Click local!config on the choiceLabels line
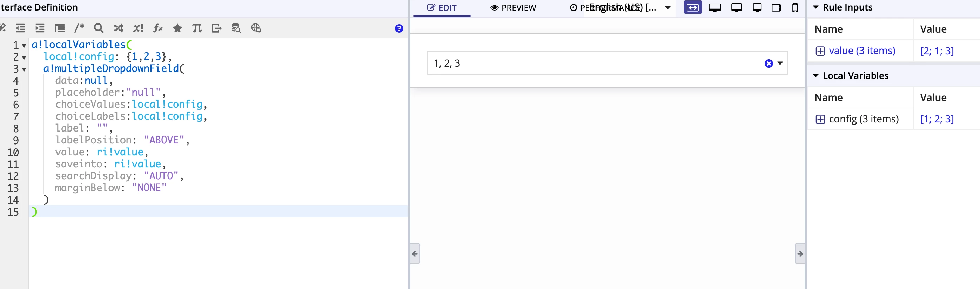 (x=167, y=116)
